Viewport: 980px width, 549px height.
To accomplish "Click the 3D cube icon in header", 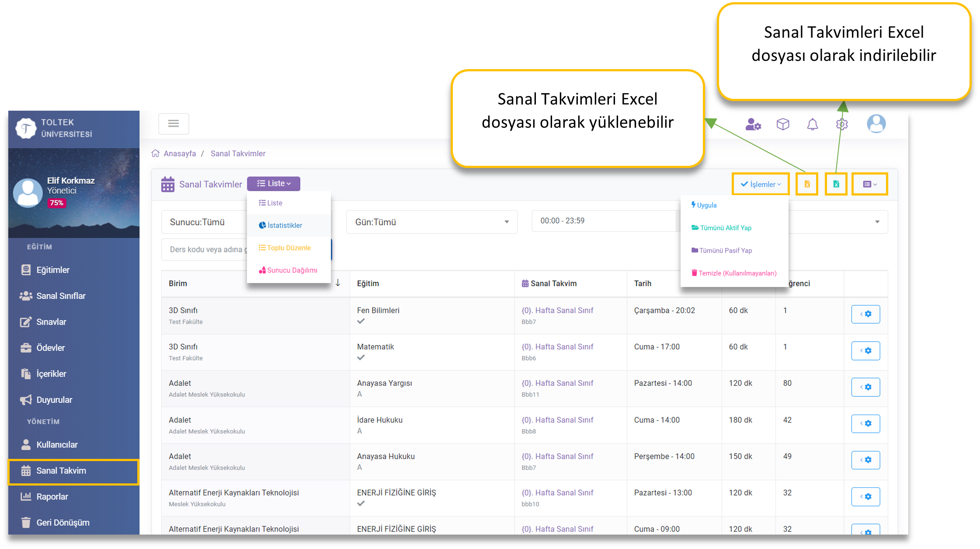I will (x=782, y=125).
